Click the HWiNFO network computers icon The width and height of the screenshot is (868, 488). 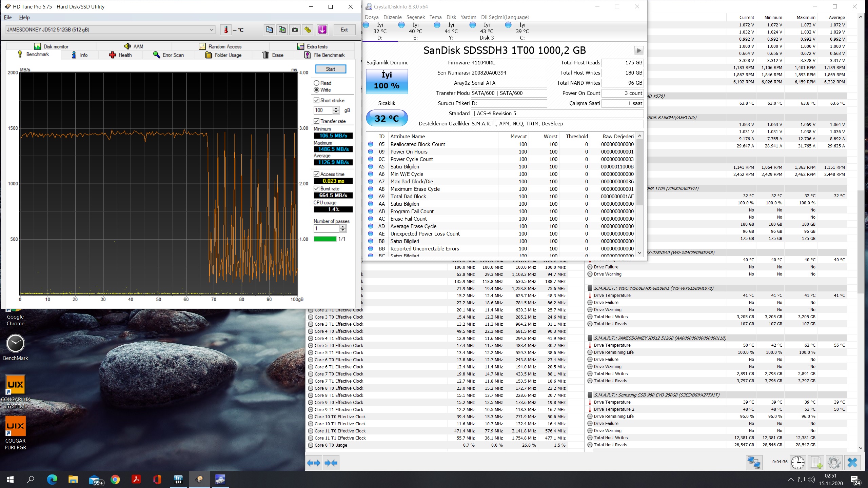pos(754,462)
